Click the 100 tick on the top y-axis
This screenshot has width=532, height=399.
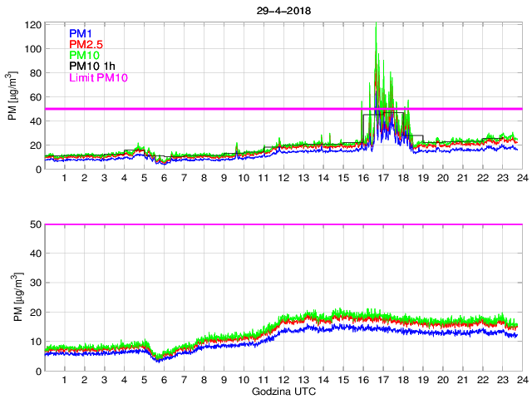tap(32, 48)
